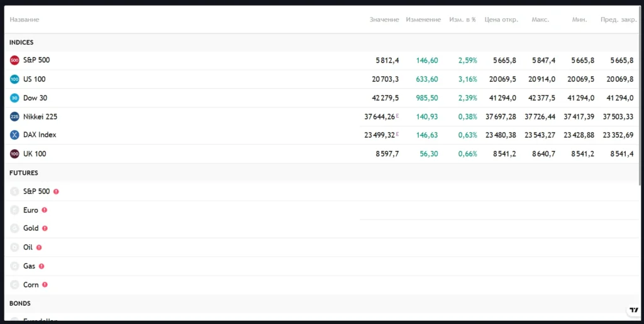
Task: Sort by the Изм. в % column header
Action: 463,20
